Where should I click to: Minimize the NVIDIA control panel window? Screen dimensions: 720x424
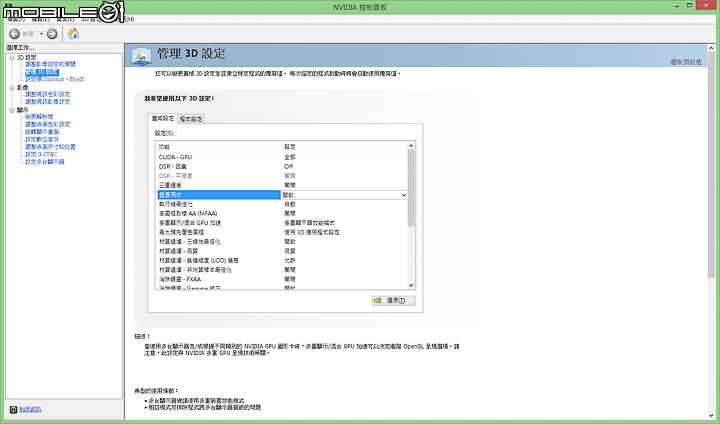(678, 6)
